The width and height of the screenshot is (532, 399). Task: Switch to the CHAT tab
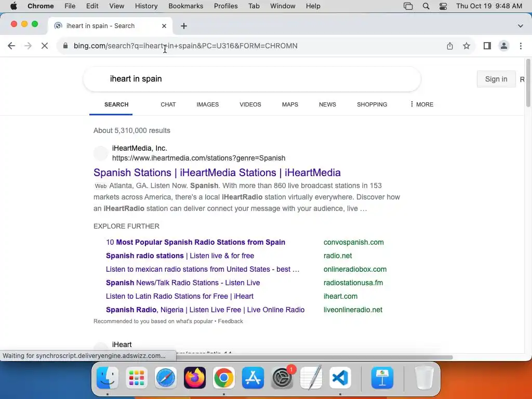click(x=168, y=104)
